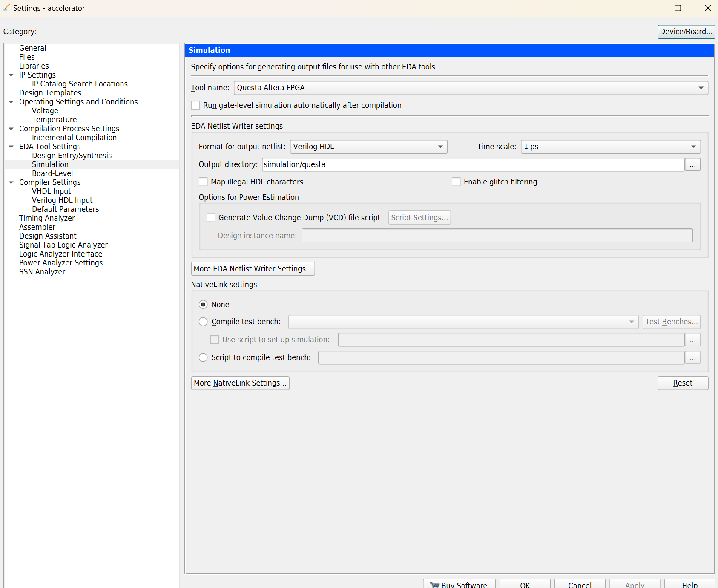Click the Device/Board button

686,32
